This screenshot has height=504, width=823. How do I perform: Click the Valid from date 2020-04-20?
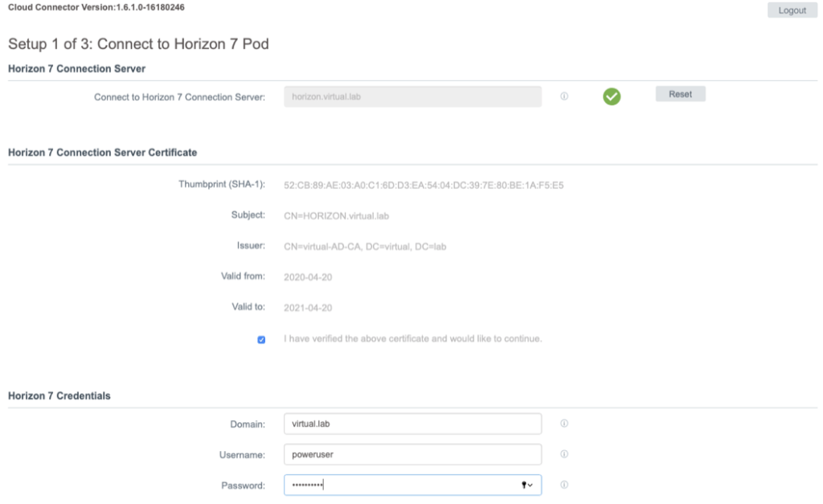(x=308, y=277)
